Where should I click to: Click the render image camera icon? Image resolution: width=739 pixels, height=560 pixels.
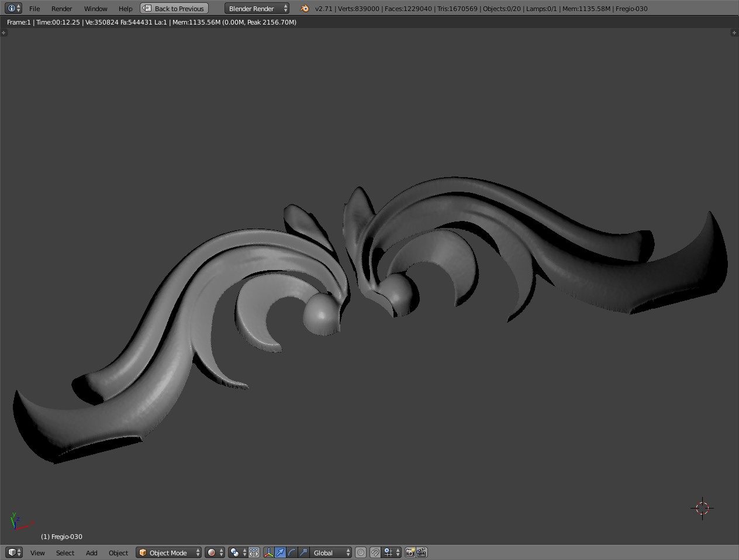click(x=410, y=552)
